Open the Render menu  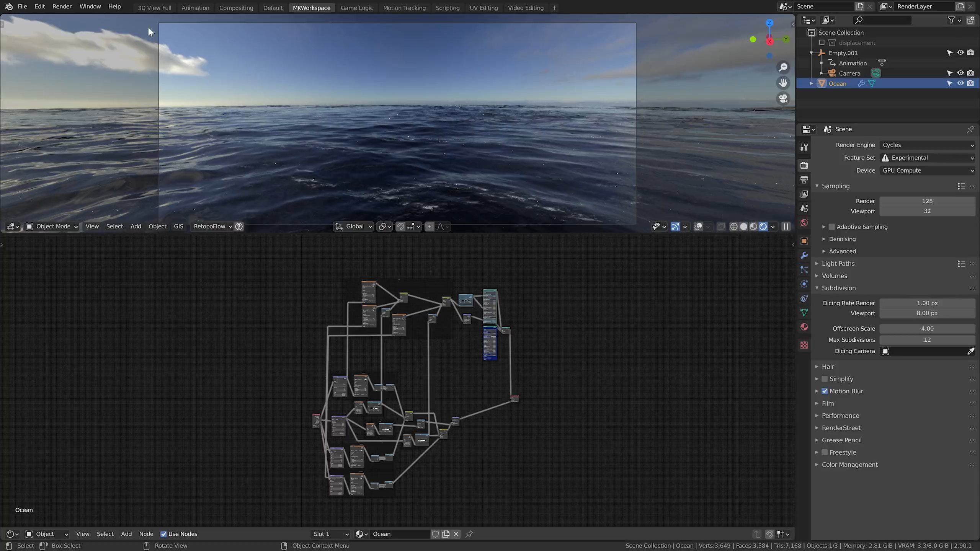pos(62,7)
